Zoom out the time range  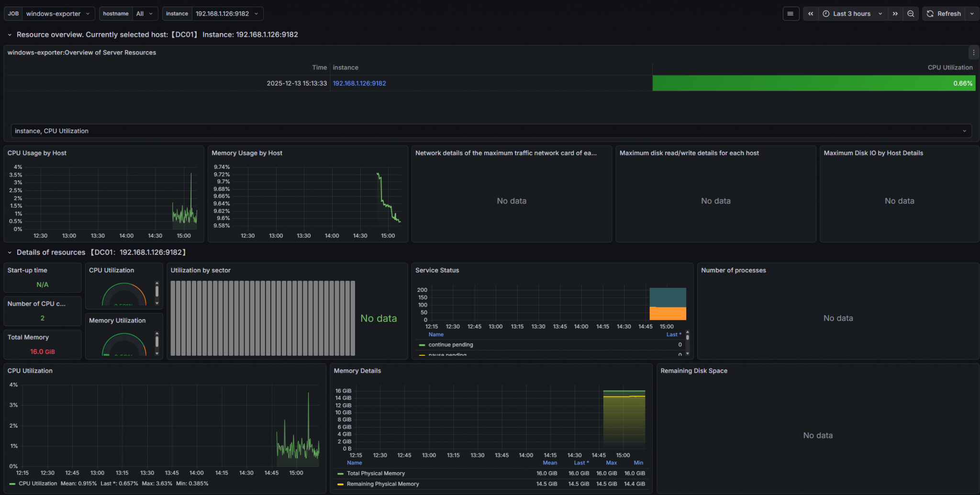click(x=911, y=14)
